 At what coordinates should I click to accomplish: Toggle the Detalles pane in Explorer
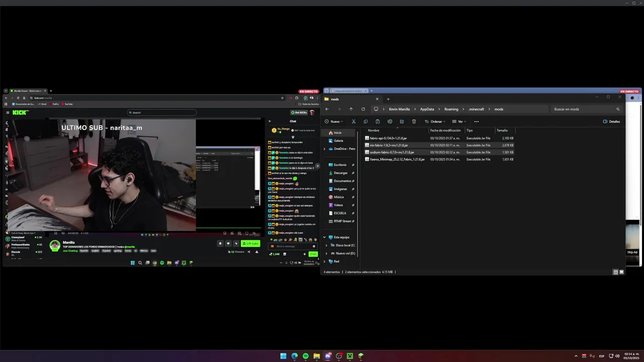coord(611,121)
